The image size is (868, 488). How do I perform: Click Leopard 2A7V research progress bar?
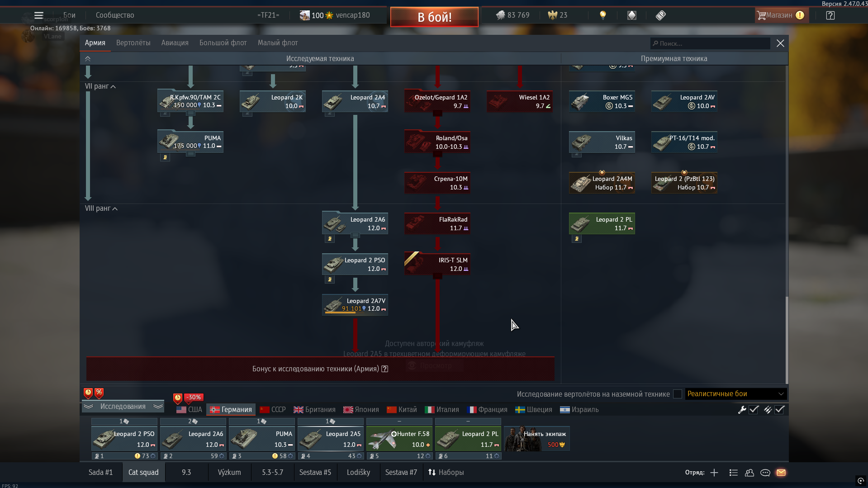pos(340,313)
